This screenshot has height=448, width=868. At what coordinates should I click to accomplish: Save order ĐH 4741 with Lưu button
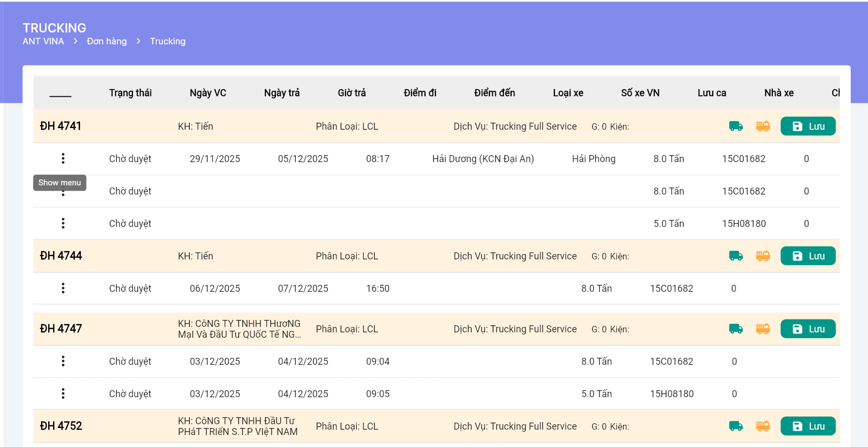tap(807, 126)
